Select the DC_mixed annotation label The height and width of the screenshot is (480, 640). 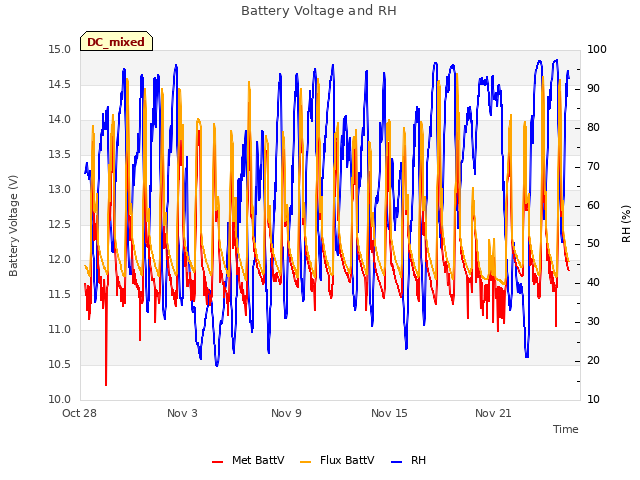(116, 42)
